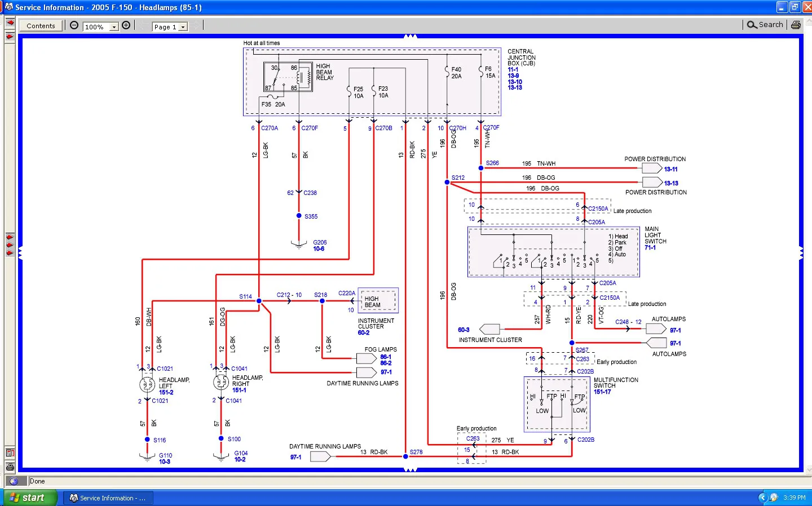Click splice label S212
Viewport: 812px width, 506px height.
tap(458, 177)
